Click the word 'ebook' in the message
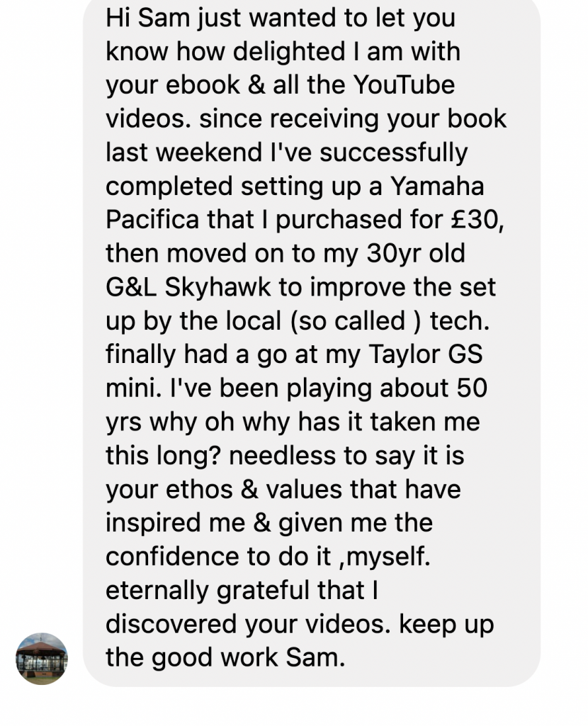This screenshot has width=588, height=726. click(x=203, y=85)
